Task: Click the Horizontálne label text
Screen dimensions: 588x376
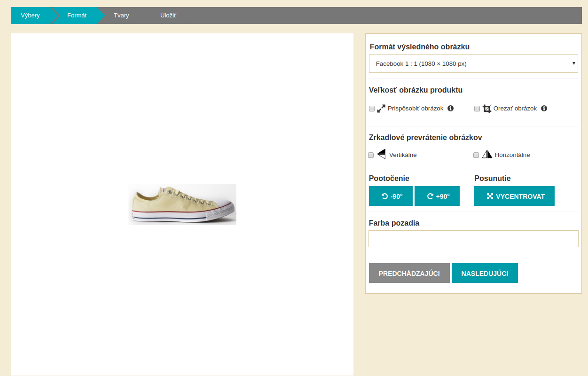Action: tap(512, 155)
